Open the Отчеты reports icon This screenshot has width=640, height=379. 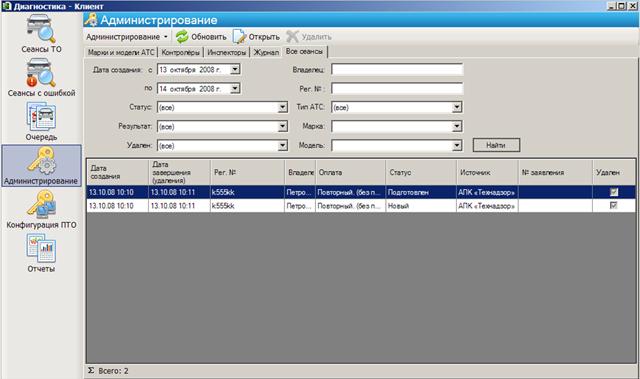pyautogui.click(x=41, y=248)
